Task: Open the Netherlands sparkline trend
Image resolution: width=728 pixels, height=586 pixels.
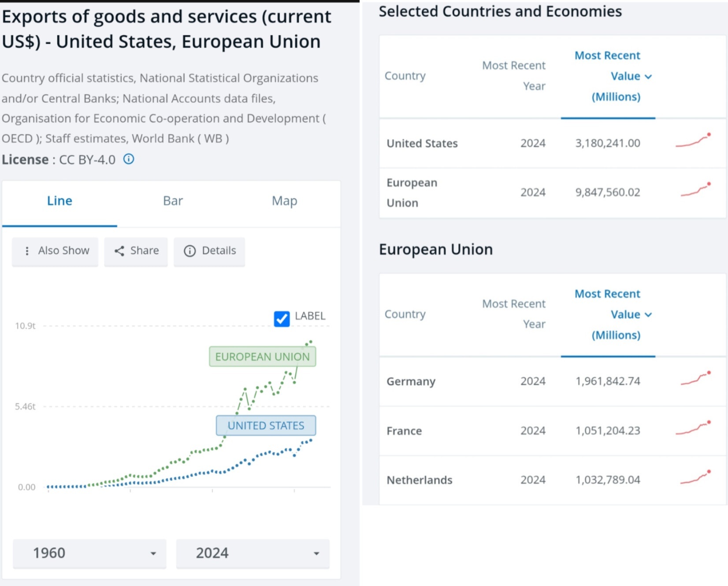Action: coord(696,478)
